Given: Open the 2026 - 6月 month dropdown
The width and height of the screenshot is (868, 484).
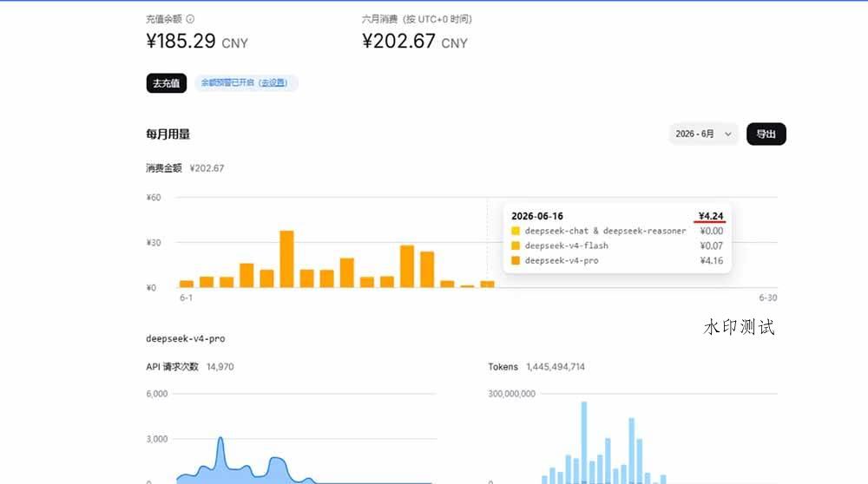Looking at the screenshot, I should (x=703, y=134).
